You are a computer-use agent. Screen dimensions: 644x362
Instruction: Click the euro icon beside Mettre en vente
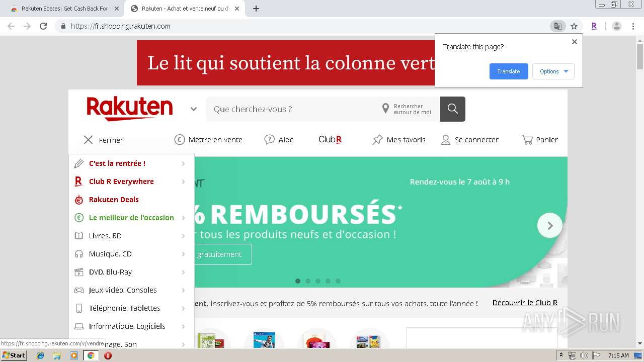180,140
